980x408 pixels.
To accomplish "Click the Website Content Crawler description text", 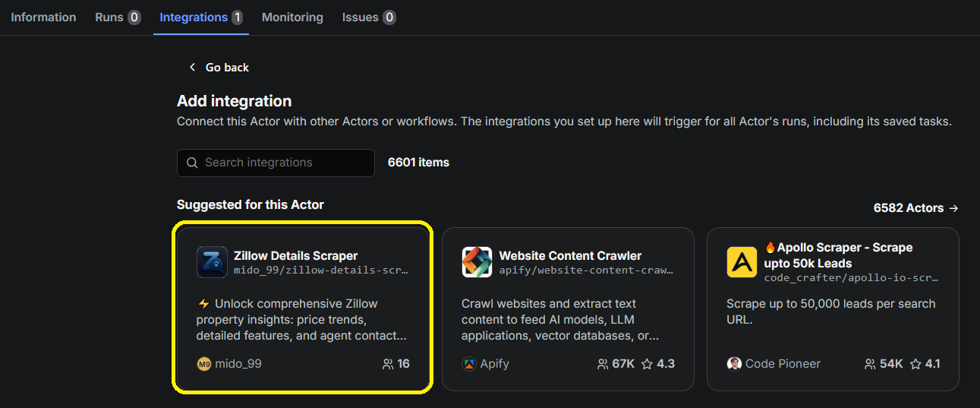I will (x=560, y=319).
